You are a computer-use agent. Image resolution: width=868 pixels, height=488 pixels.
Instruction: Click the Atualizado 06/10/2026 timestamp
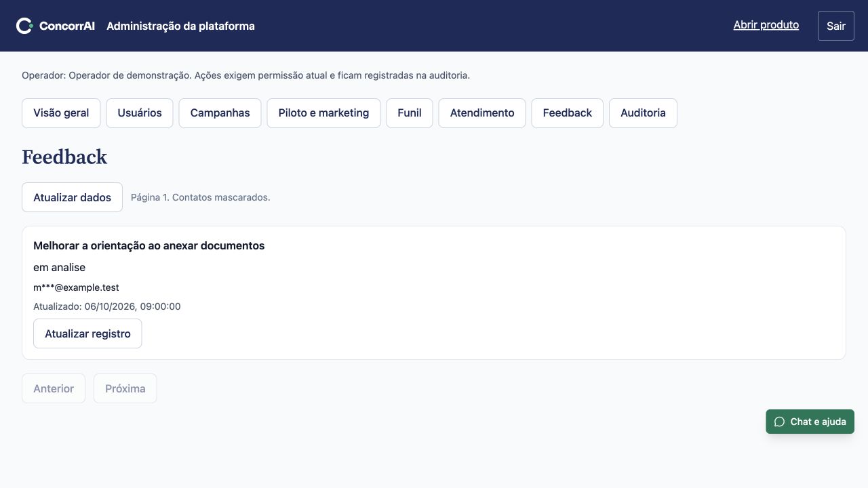(107, 306)
